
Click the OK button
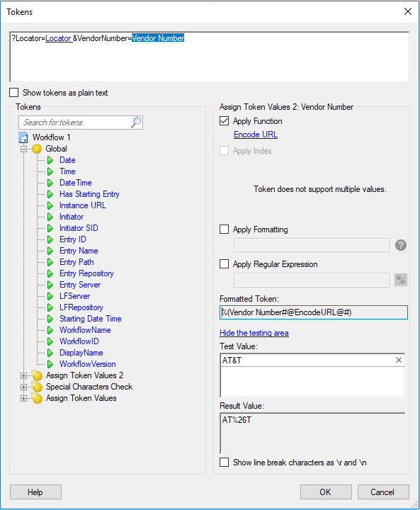pyautogui.click(x=326, y=492)
